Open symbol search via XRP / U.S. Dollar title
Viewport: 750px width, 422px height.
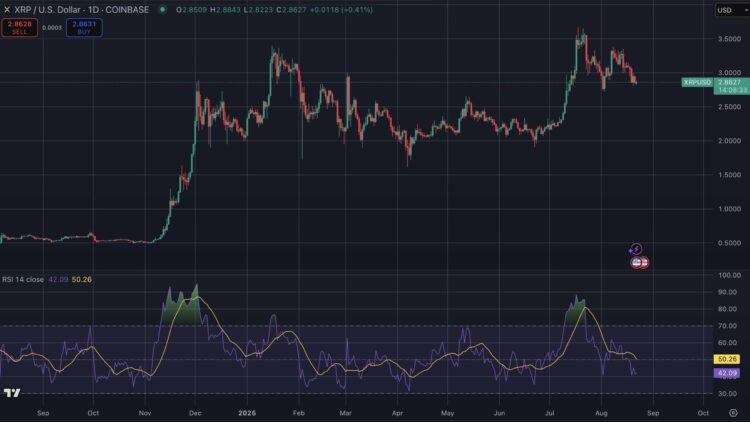(x=81, y=10)
